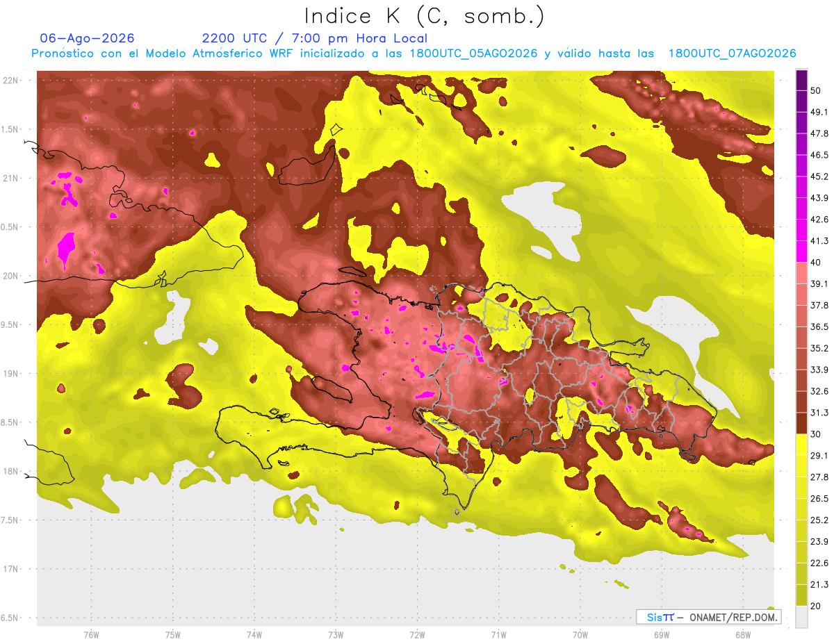Click the 19N latitude axis label
Screen dimensions: 834x644
[x=12, y=373]
